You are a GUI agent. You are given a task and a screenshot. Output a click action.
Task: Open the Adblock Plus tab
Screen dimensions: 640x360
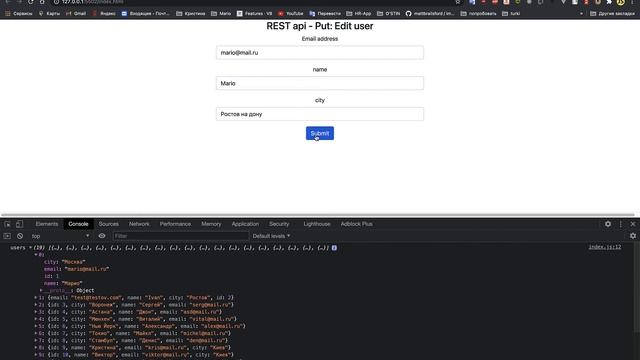(x=357, y=224)
